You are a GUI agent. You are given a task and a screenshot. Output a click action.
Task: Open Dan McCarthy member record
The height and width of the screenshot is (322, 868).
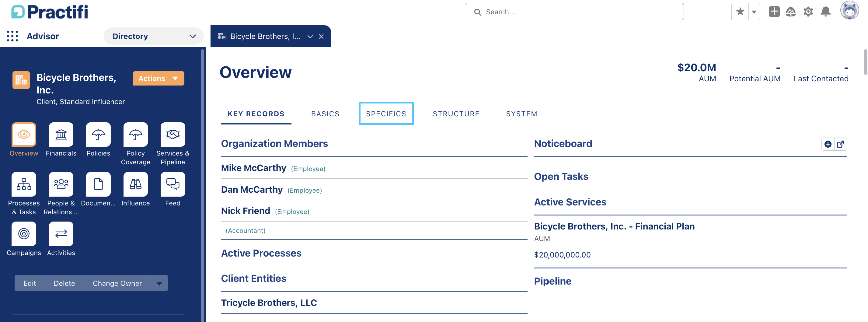pos(252,190)
